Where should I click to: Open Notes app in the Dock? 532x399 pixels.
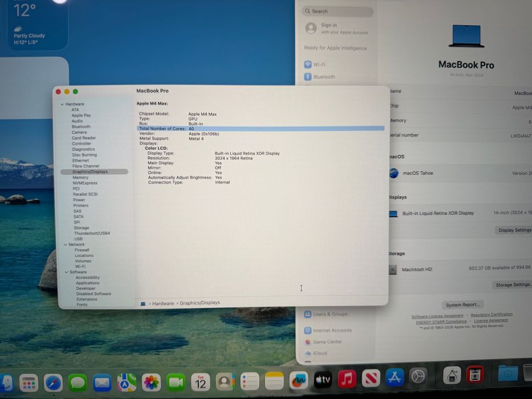274,381
